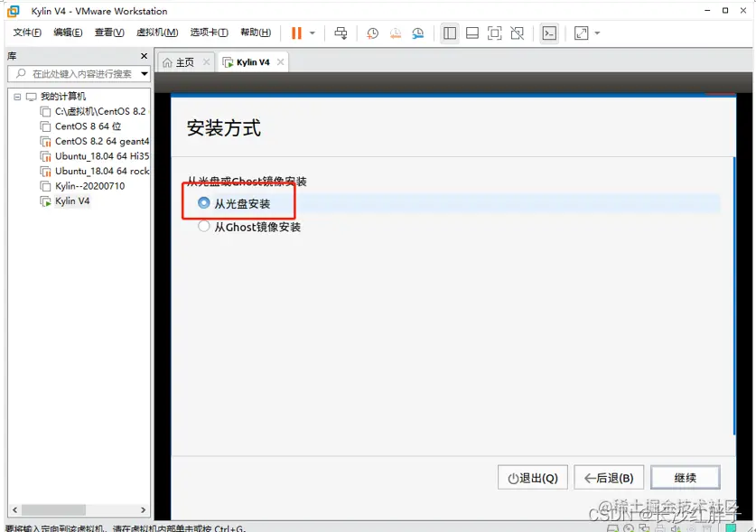Image resolution: width=756 pixels, height=532 pixels.
Task: Select Ubuntu_18.04 64 rock in the library
Action: (x=94, y=171)
